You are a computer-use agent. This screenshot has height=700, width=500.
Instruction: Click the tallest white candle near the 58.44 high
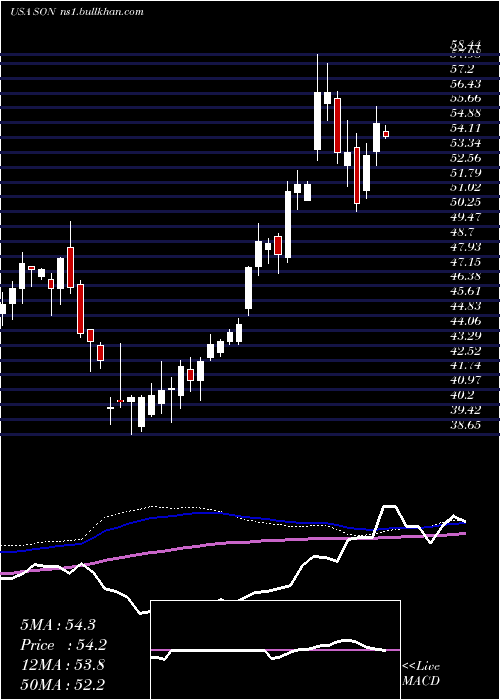tap(317, 121)
